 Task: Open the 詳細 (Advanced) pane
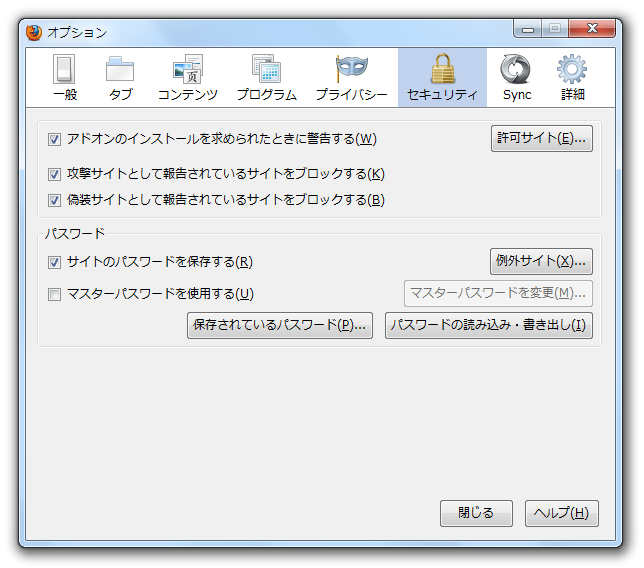click(x=572, y=78)
